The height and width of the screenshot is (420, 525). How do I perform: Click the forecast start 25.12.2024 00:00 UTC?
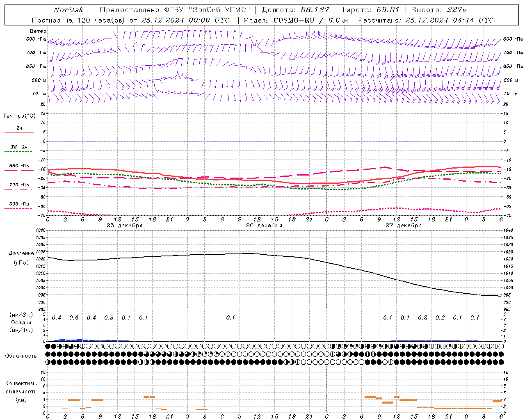point(185,20)
